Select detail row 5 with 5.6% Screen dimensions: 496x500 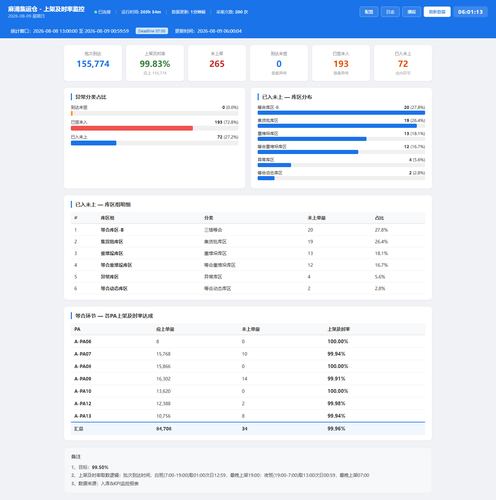tap(248, 277)
